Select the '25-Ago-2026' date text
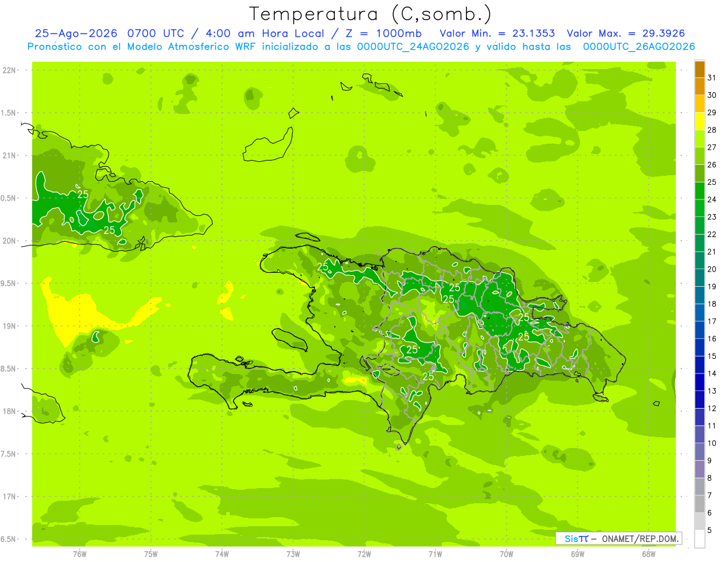This screenshot has height=562, width=728. click(x=75, y=33)
